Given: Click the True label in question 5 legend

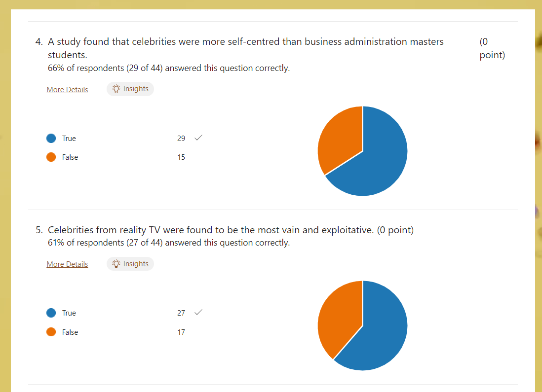Looking at the screenshot, I should click(69, 313).
